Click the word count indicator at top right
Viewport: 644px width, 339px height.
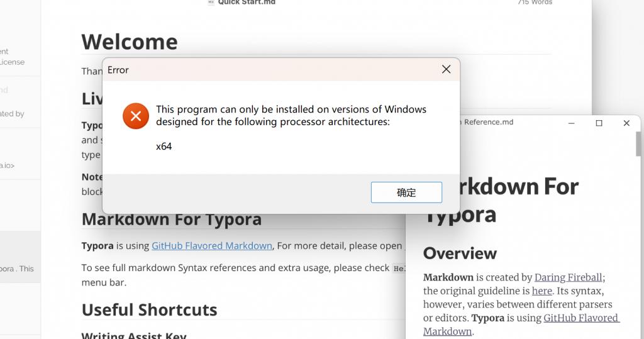(535, 3)
